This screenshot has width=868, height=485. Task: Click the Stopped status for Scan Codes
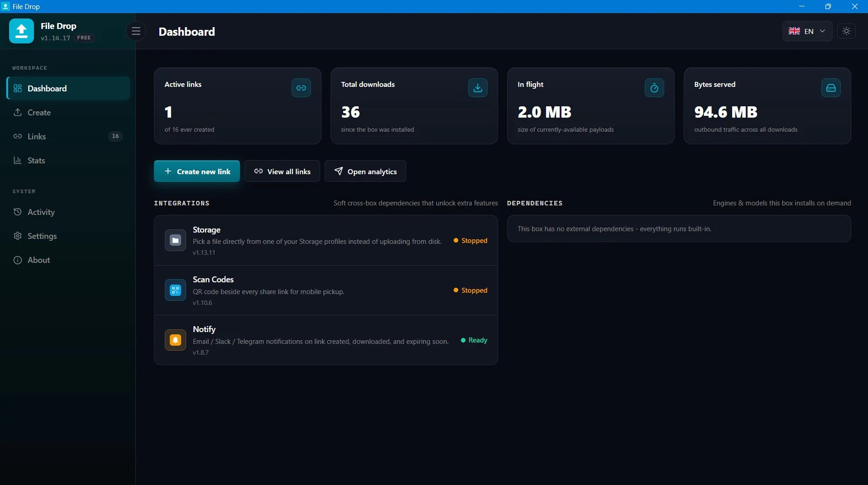click(470, 290)
